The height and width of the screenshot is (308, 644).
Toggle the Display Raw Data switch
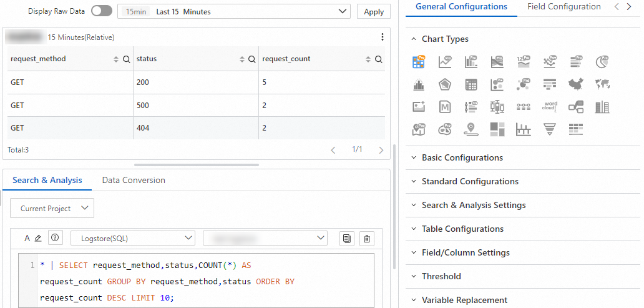(x=101, y=11)
